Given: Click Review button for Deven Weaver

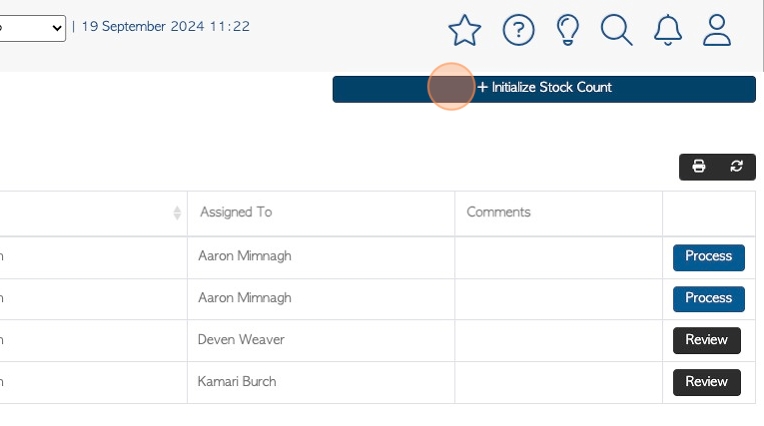Looking at the screenshot, I should pos(706,340).
